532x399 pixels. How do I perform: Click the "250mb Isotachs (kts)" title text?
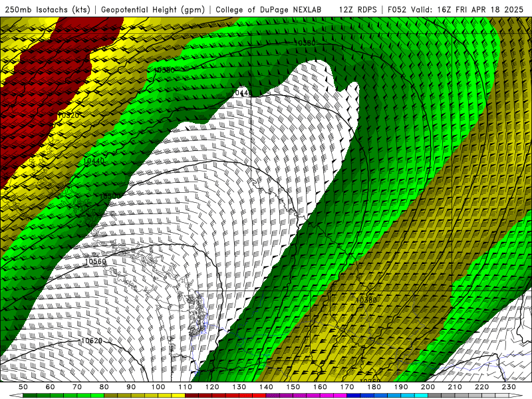click(47, 9)
